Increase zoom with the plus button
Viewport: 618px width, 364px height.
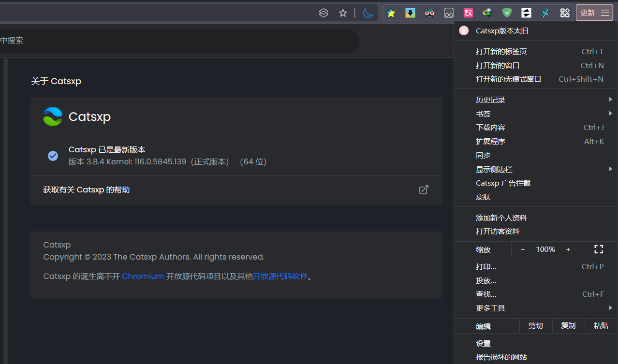568,249
